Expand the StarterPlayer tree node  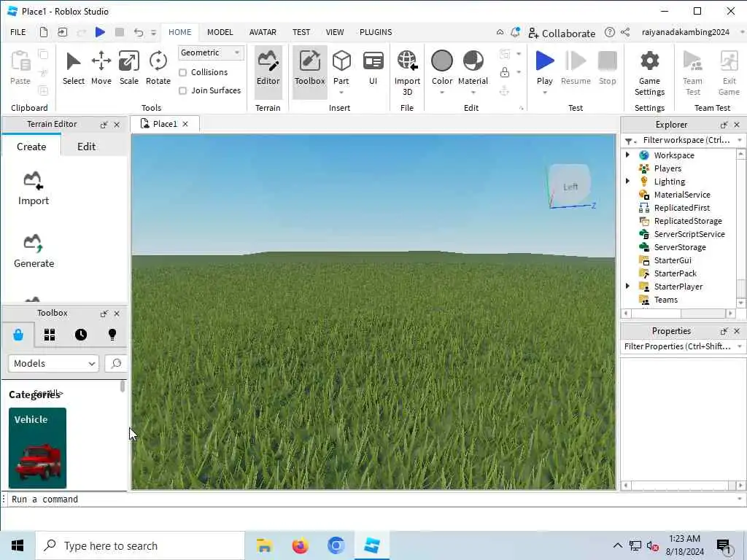pyautogui.click(x=627, y=286)
